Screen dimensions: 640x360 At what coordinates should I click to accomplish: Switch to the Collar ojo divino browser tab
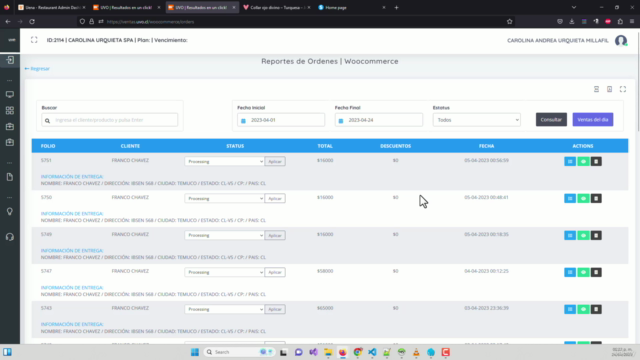[x=276, y=7]
